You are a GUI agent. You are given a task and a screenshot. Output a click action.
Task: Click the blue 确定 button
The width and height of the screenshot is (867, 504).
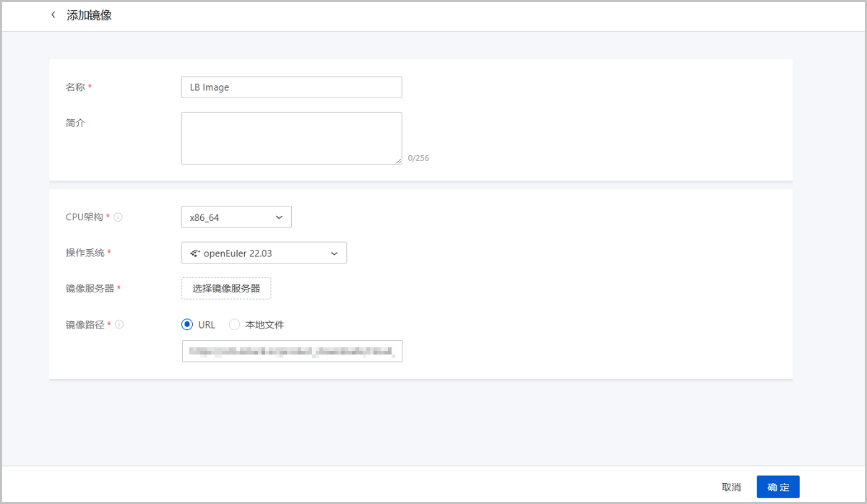778,487
